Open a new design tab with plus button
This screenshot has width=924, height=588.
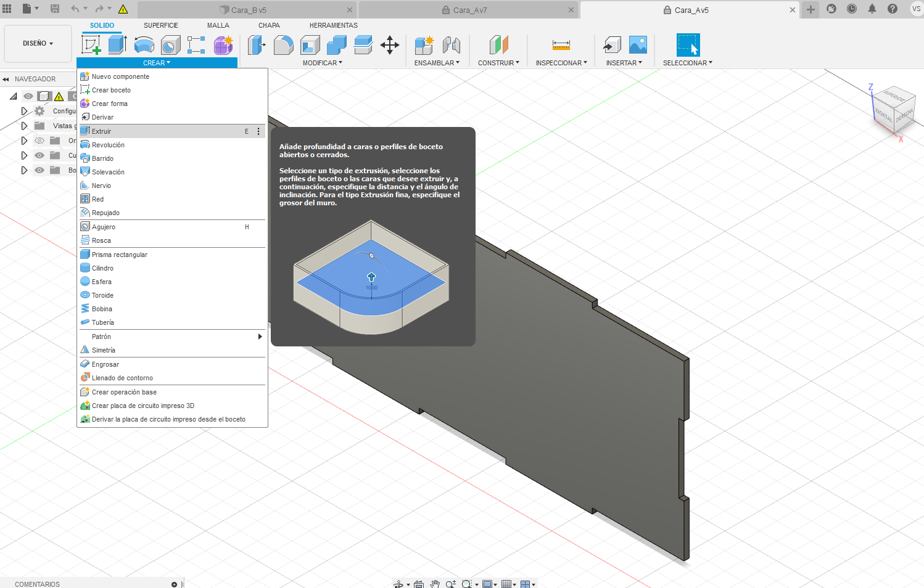pyautogui.click(x=811, y=9)
